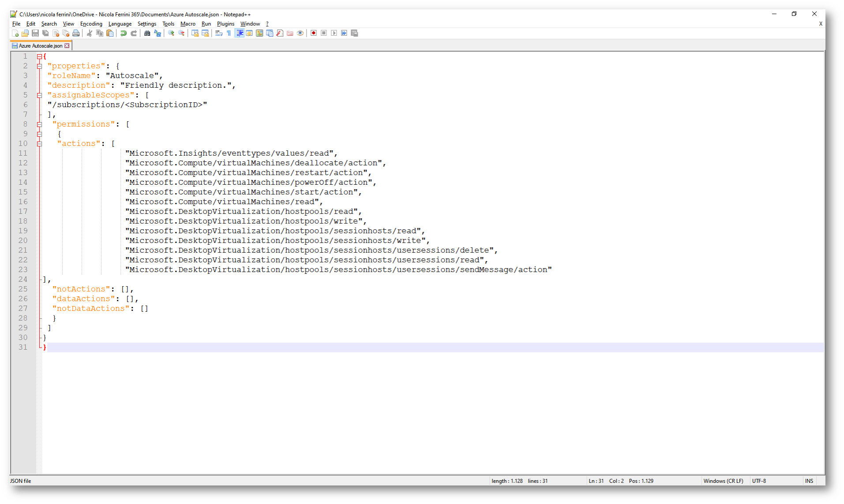The image size is (844, 504).
Task: Click the X at the menu bar's right end
Action: point(821,24)
